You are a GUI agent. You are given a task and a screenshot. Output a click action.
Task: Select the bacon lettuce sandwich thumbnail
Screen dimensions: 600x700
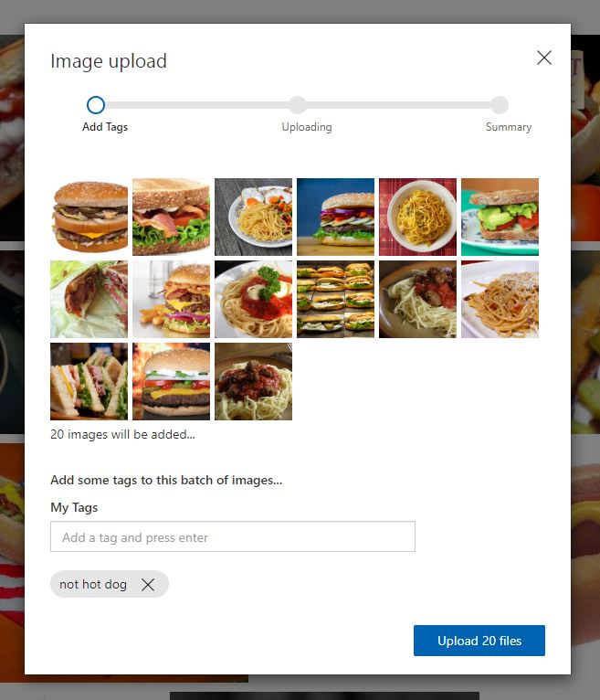tap(172, 217)
